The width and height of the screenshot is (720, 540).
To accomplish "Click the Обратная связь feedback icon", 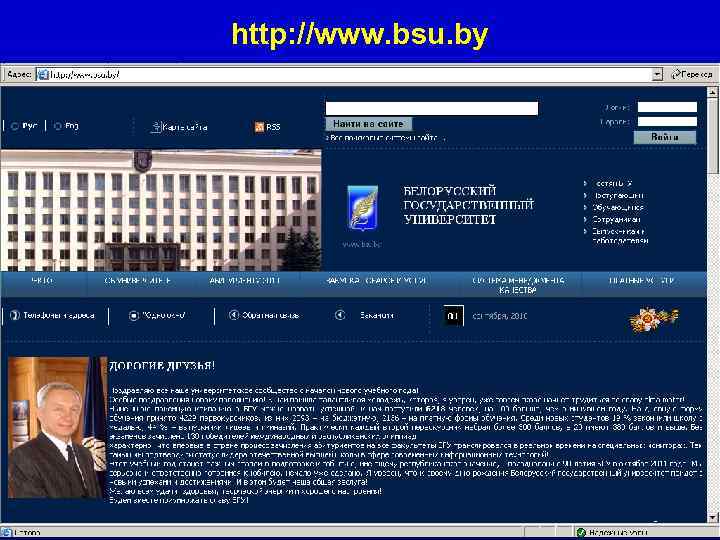I will pos(234,315).
